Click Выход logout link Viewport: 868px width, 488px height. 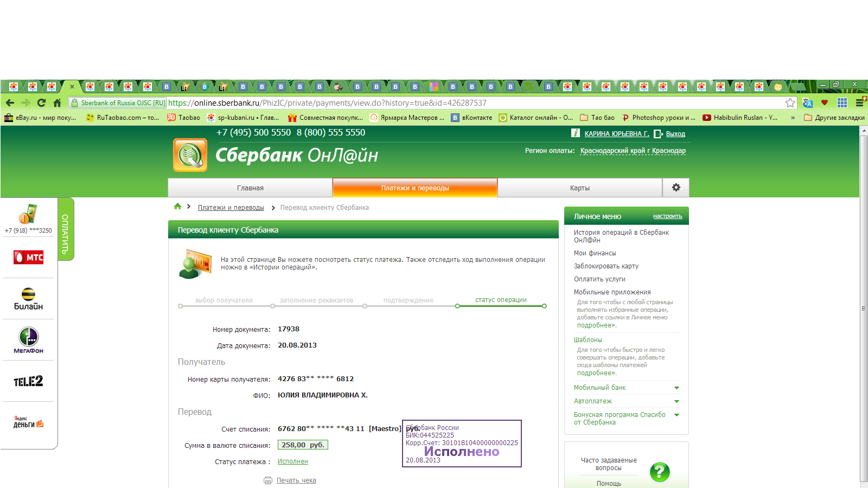point(675,133)
